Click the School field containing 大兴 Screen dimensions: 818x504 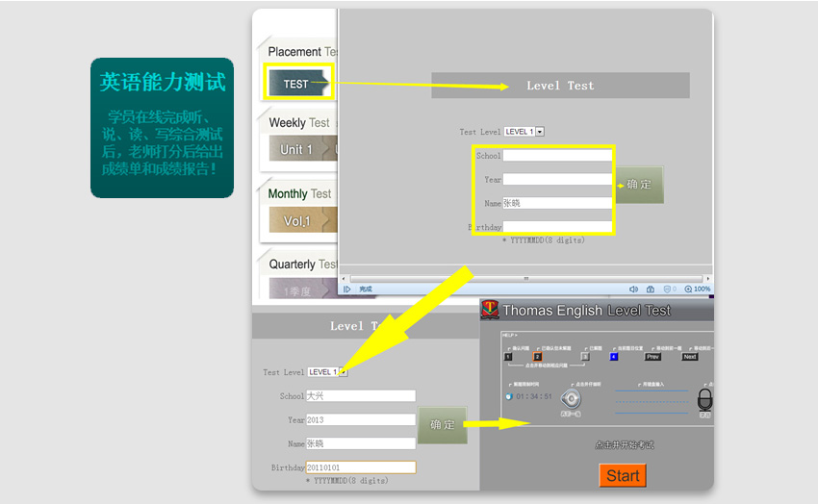361,395
